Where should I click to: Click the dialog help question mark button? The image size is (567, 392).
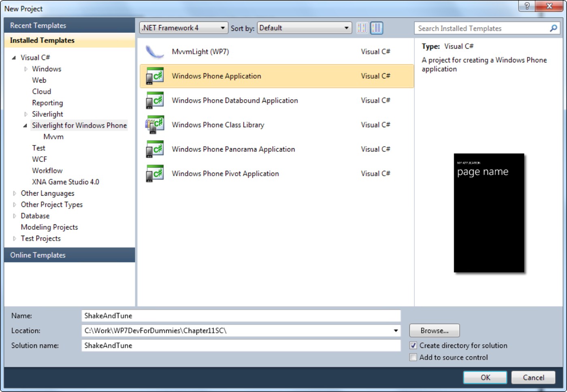click(x=526, y=6)
